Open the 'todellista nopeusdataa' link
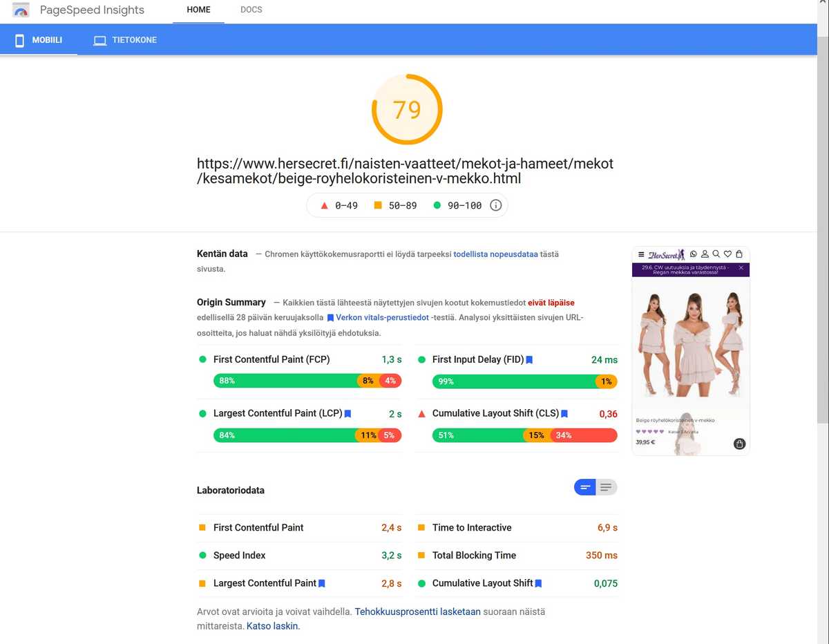Image resolution: width=829 pixels, height=644 pixels. tap(495, 254)
